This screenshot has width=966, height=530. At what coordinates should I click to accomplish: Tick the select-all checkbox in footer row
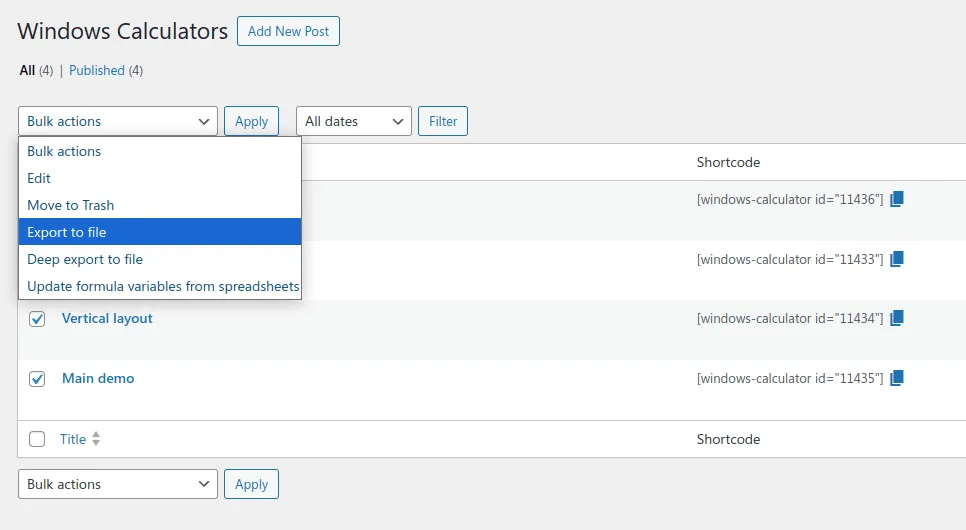tap(37, 439)
